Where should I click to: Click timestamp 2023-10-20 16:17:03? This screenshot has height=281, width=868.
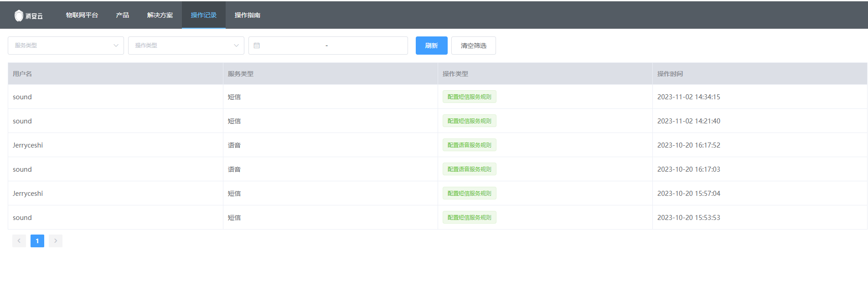[689, 169]
